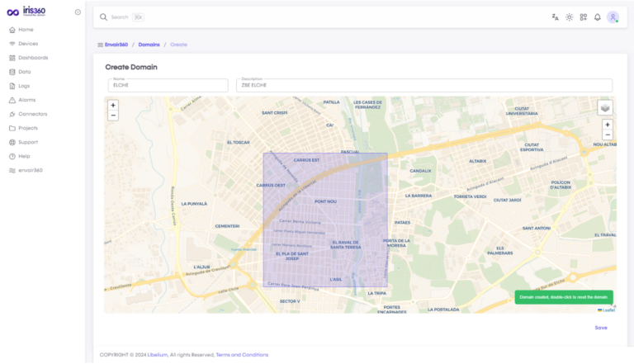Open the Domains breadcrumb link
The height and width of the screenshot is (364, 634).
tap(149, 45)
